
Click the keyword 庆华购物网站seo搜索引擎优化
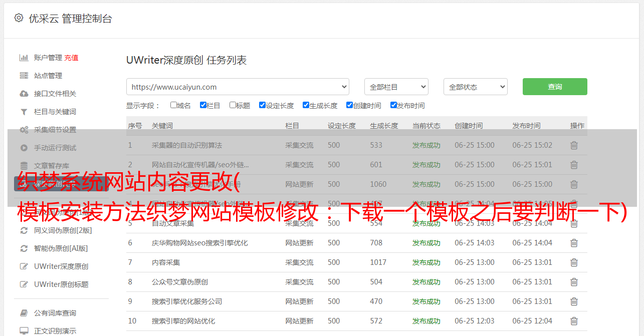tap(200, 243)
